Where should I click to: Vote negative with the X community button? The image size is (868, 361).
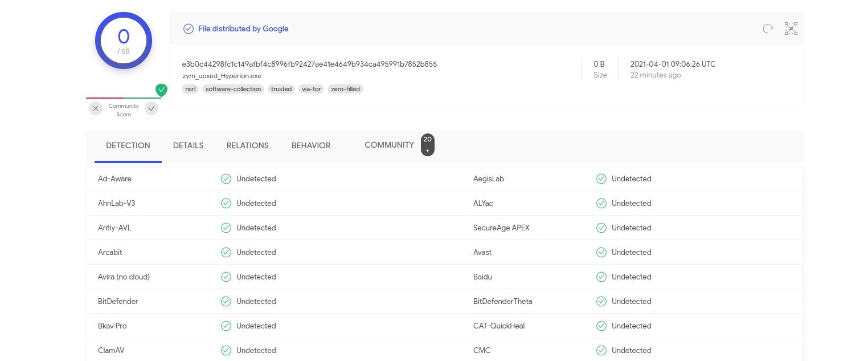click(x=96, y=108)
